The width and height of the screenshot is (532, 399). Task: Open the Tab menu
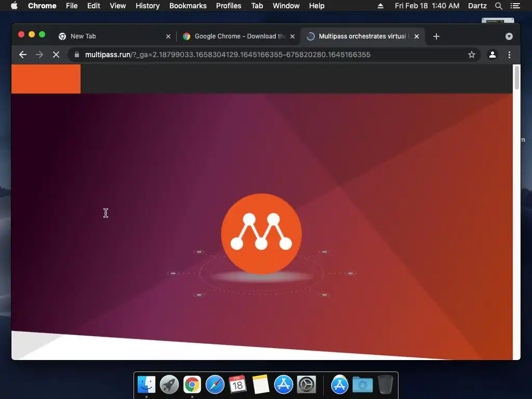tap(257, 6)
